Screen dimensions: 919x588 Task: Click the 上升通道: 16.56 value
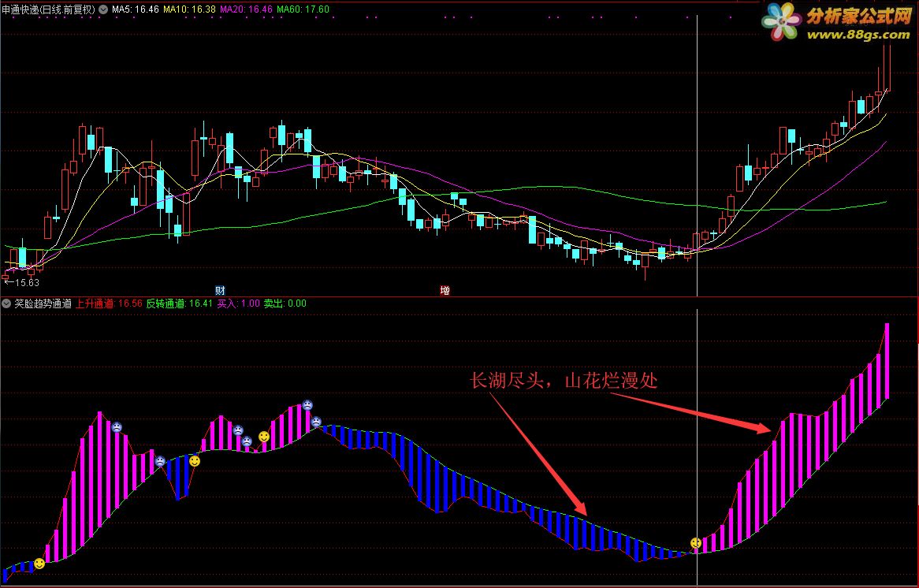[110, 303]
